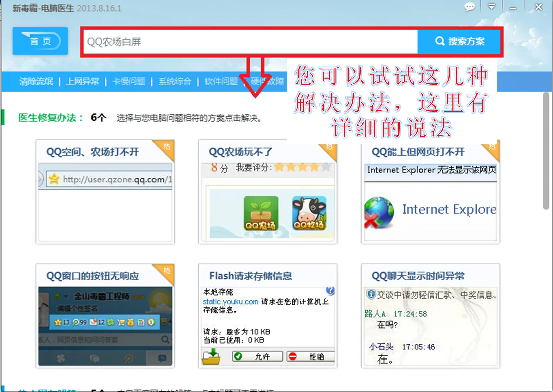
Task: Open the QQ空间、农场打不开 solution title
Action: point(93,152)
